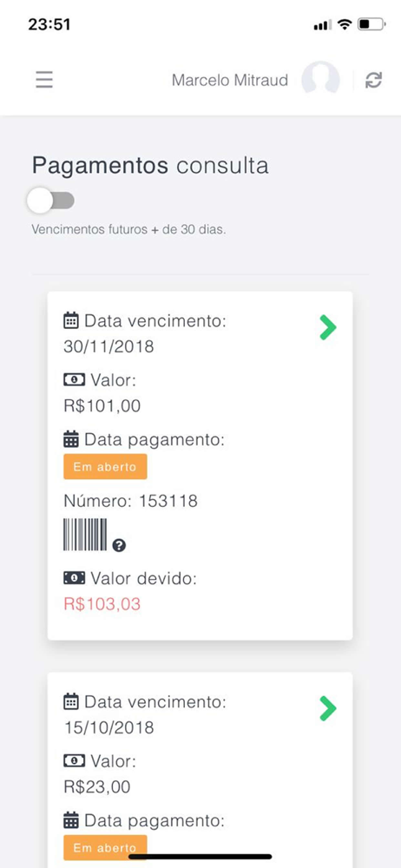Tap Número: 153118 text

tap(131, 501)
